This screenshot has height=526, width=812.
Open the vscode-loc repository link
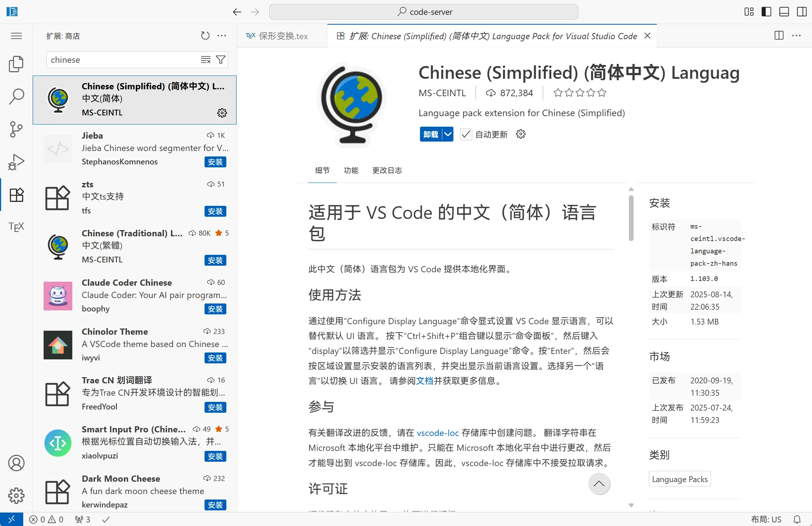click(438, 433)
